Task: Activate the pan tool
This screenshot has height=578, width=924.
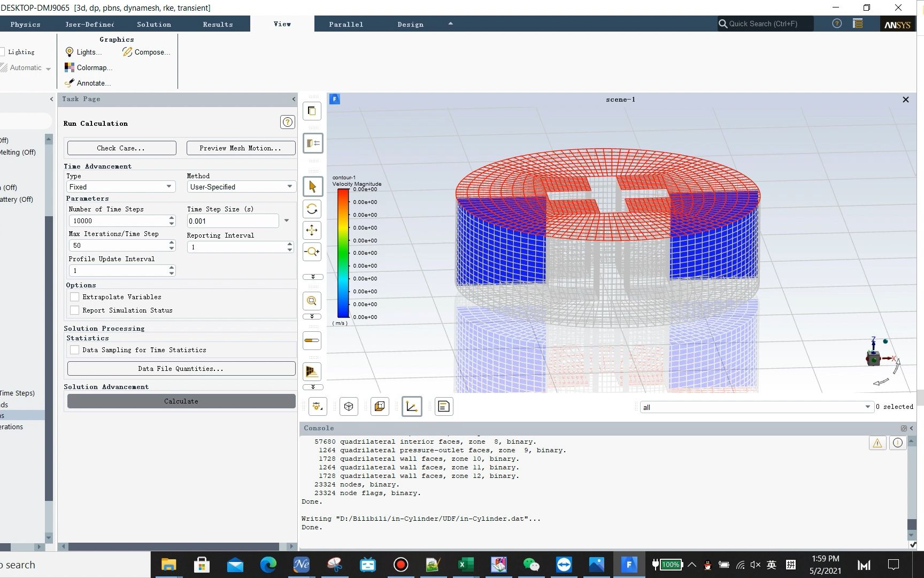Action: click(312, 230)
